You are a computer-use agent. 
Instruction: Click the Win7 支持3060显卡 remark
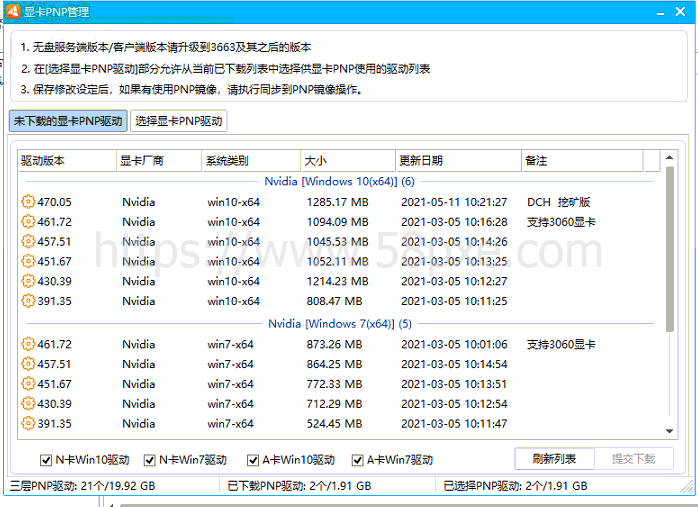click(561, 344)
